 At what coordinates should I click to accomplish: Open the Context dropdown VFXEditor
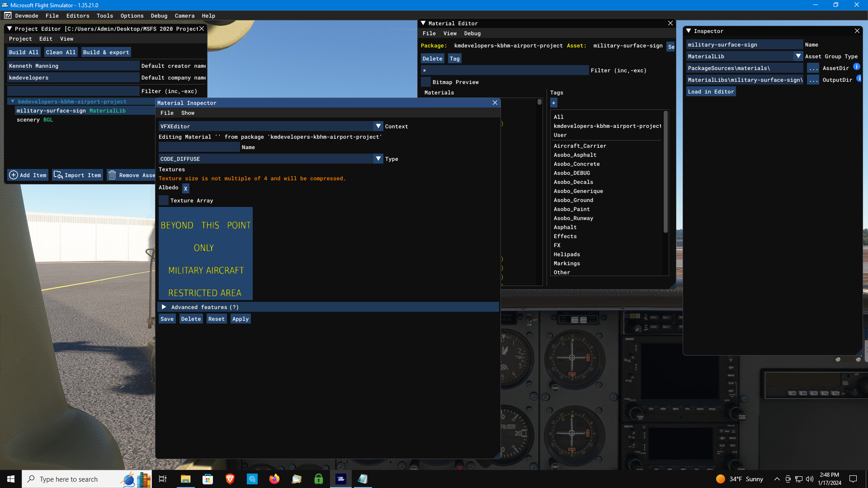271,126
